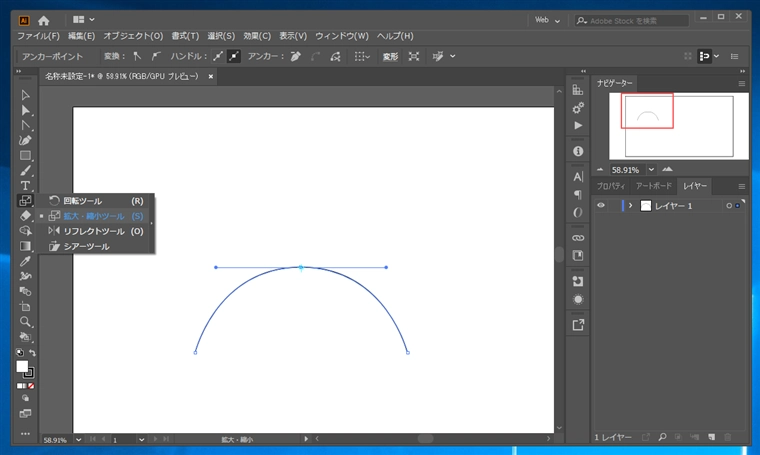Open Layers panel options menu
Image resolution: width=760 pixels, height=455 pixels.
tap(742, 186)
